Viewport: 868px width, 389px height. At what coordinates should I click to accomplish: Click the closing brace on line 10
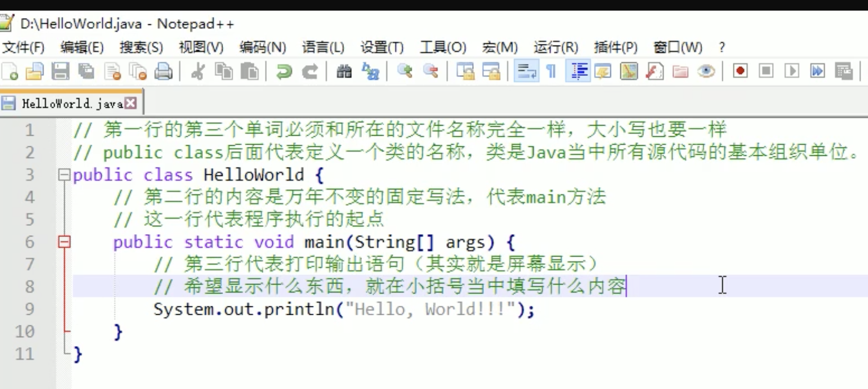(118, 332)
